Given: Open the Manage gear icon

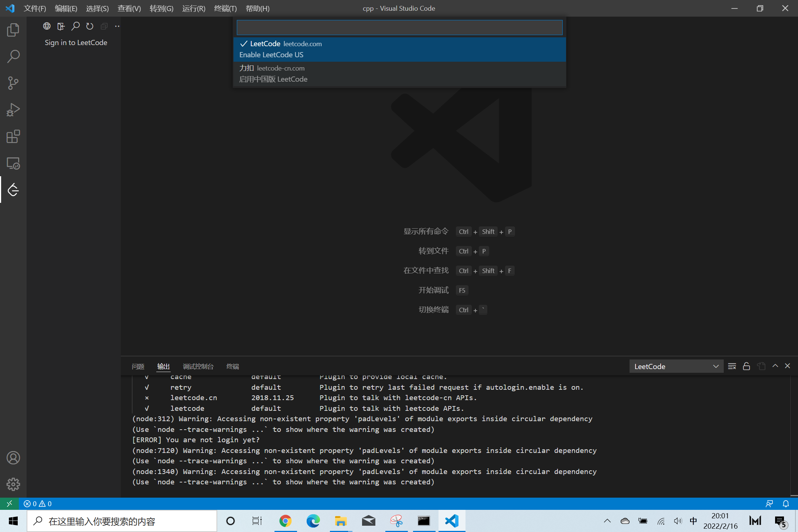Looking at the screenshot, I should [13, 484].
